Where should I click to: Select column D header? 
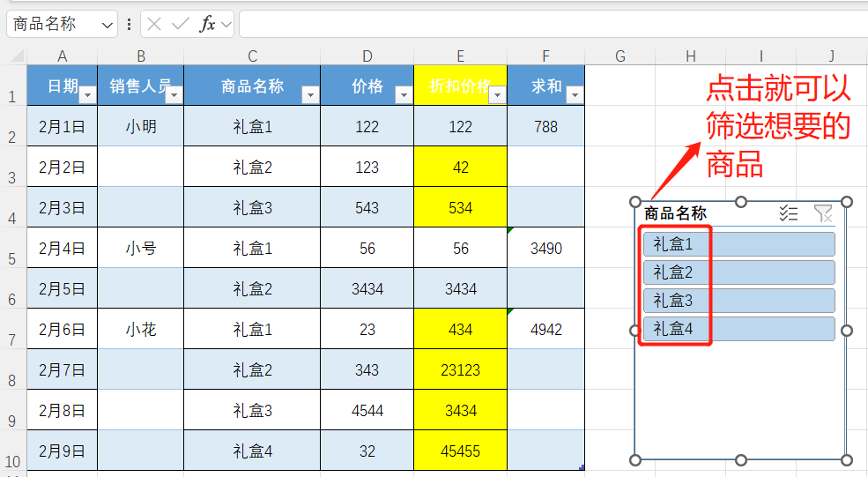(x=367, y=56)
